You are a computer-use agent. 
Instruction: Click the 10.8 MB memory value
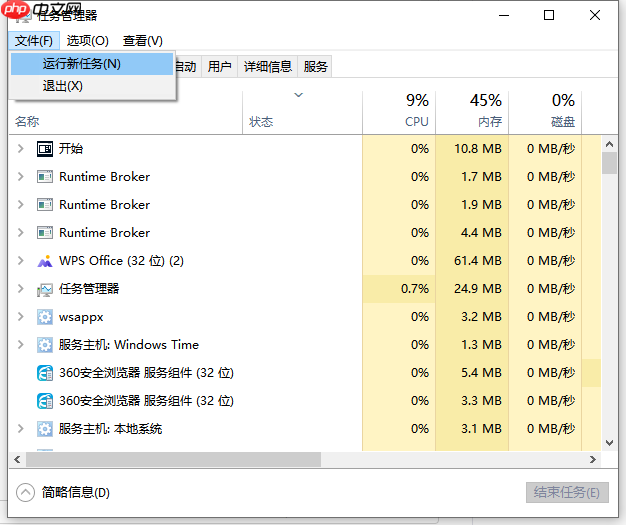point(478,149)
